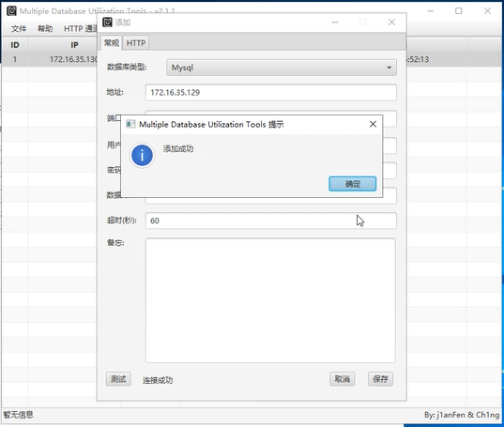Select the 常规 tab in 添加 window

pos(112,43)
